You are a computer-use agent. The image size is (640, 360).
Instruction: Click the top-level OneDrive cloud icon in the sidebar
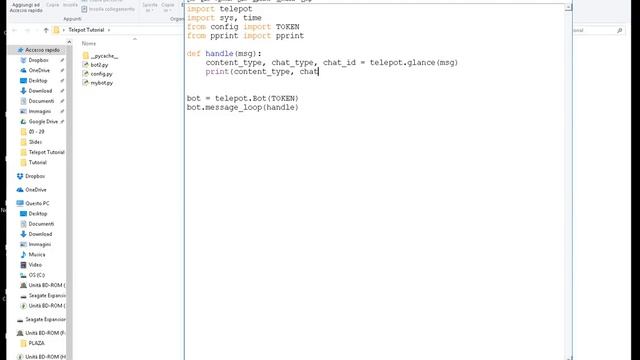coord(20,190)
